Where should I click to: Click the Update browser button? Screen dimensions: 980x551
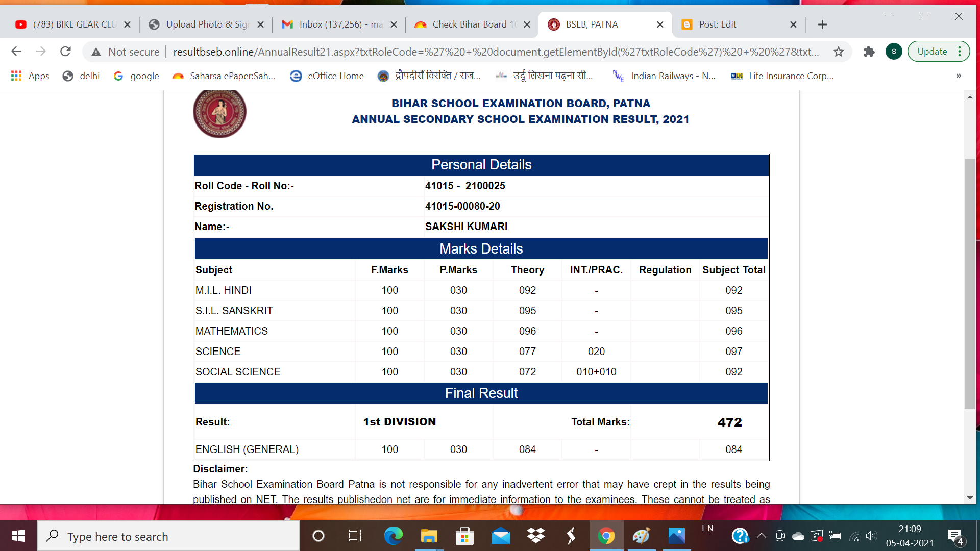coord(932,52)
